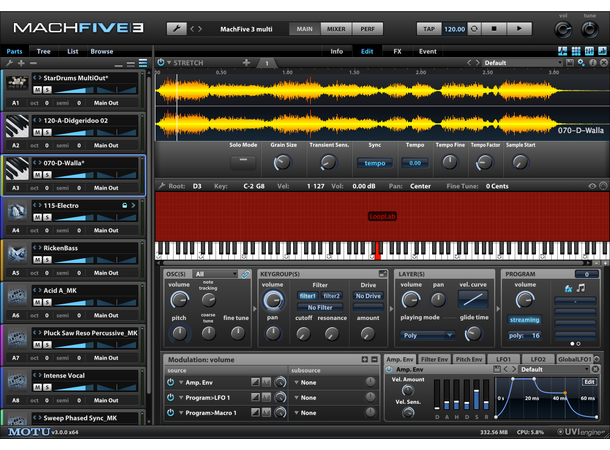610x450 pixels.
Task: Click the vel. curve display
Action: click(x=473, y=299)
